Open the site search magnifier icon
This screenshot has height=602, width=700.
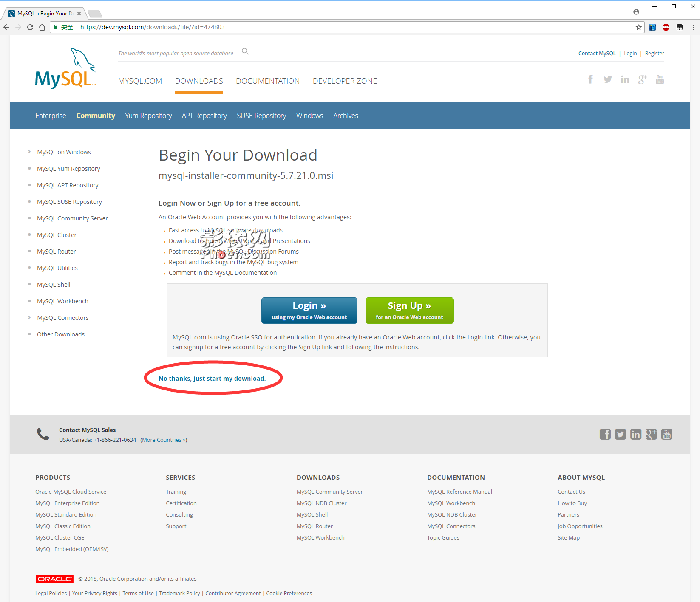245,51
